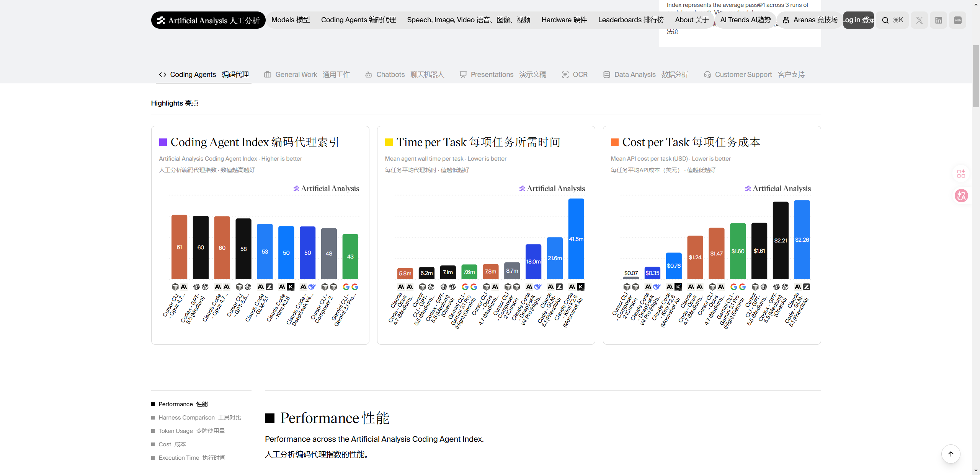980x475 pixels.
Task: Open the About 关于 menu
Action: tap(692, 20)
